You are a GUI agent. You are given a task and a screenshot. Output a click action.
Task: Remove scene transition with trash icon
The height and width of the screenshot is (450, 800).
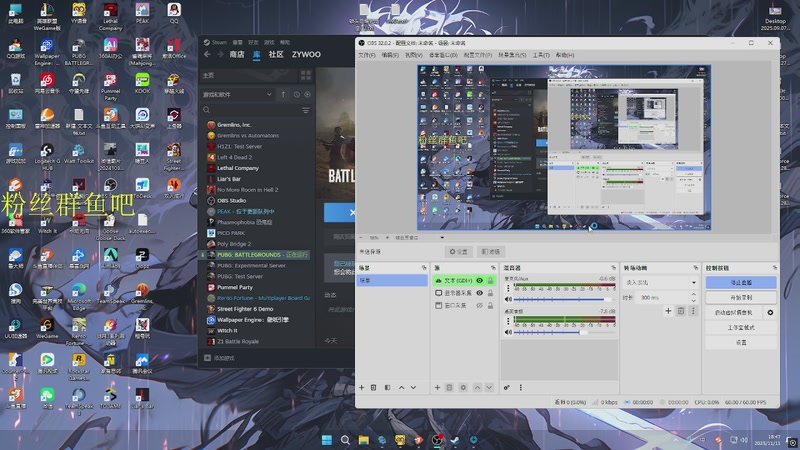[681, 311]
